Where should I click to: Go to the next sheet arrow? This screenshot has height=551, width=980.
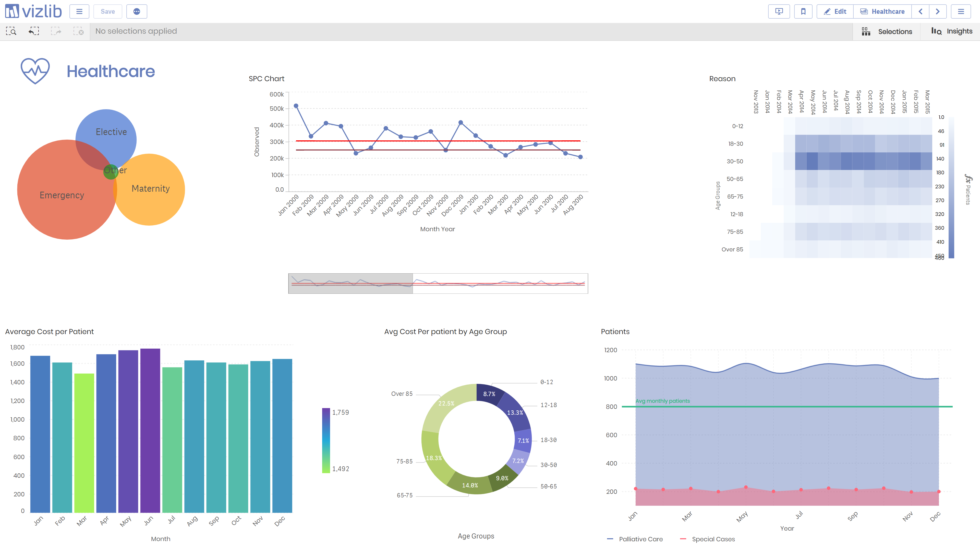coord(938,11)
